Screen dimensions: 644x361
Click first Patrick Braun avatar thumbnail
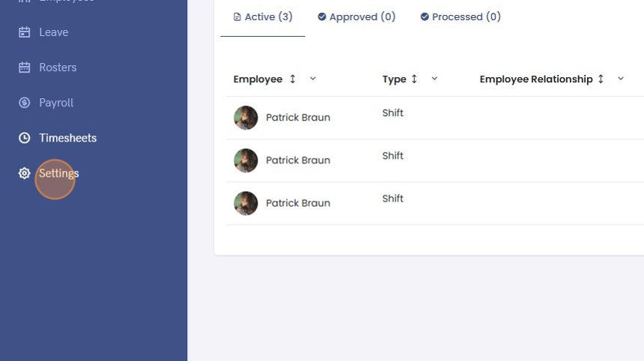click(246, 118)
